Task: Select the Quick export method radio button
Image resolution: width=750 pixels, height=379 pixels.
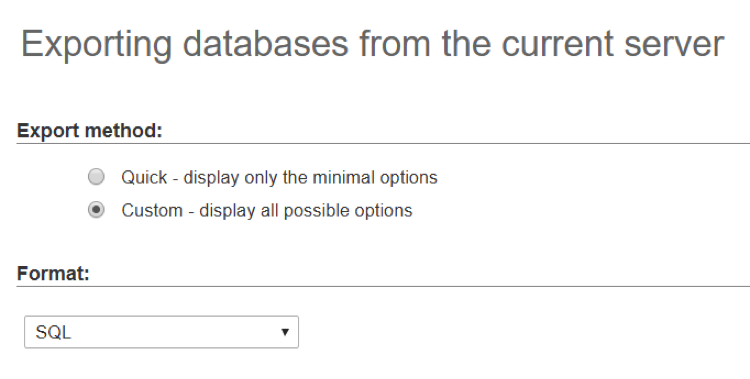Action: point(96,177)
